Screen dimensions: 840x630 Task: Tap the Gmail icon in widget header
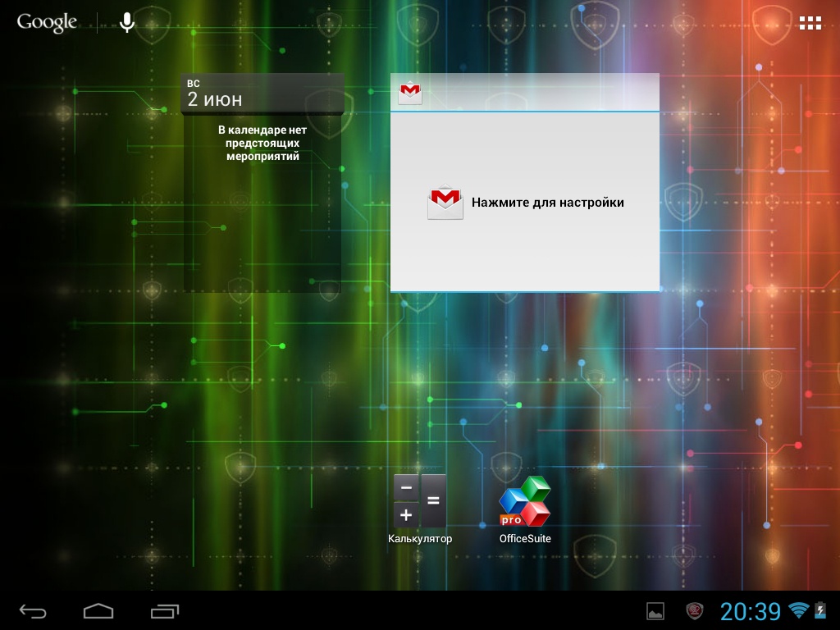click(x=410, y=93)
